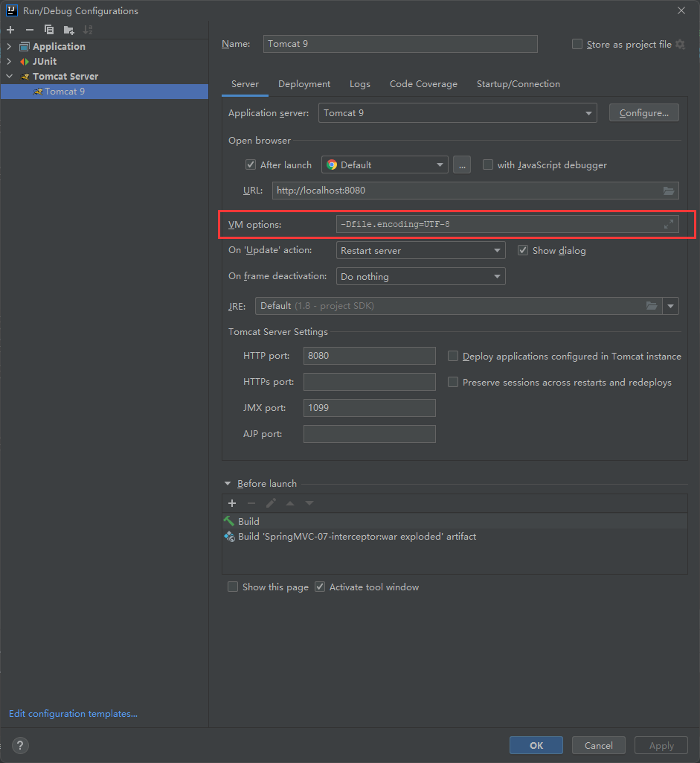
Task: Click the folder icon in the URL field
Action: click(669, 191)
